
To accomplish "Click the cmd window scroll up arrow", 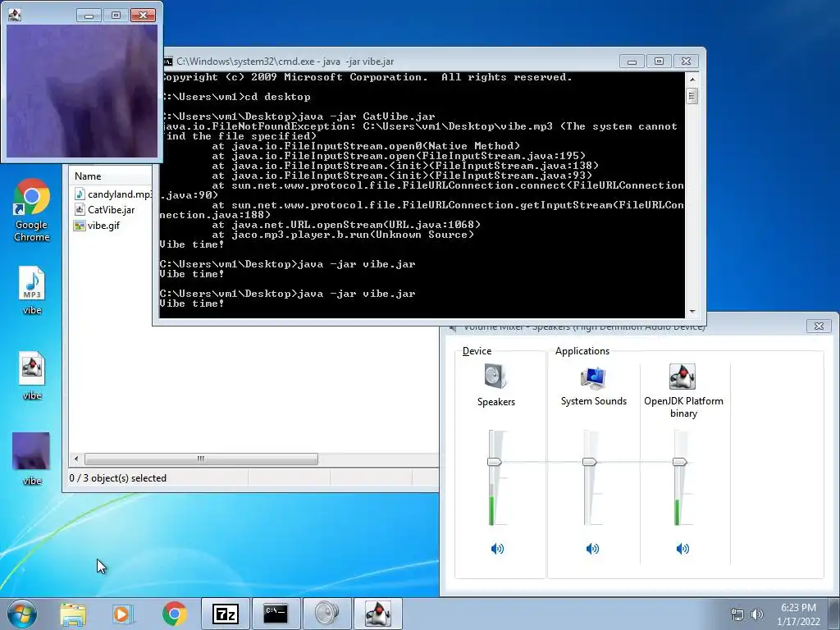I will pyautogui.click(x=692, y=80).
